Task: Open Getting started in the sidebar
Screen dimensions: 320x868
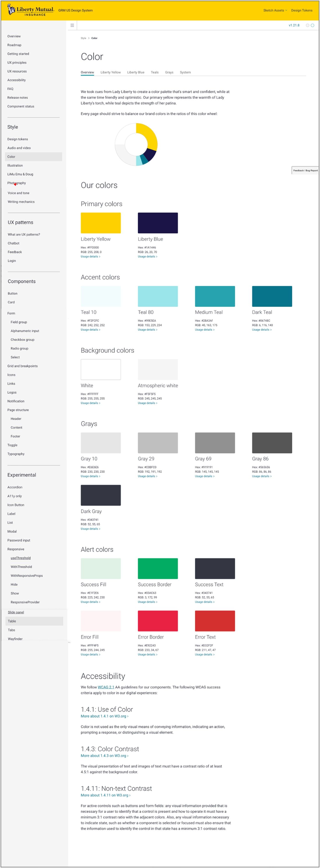Action: [18, 54]
